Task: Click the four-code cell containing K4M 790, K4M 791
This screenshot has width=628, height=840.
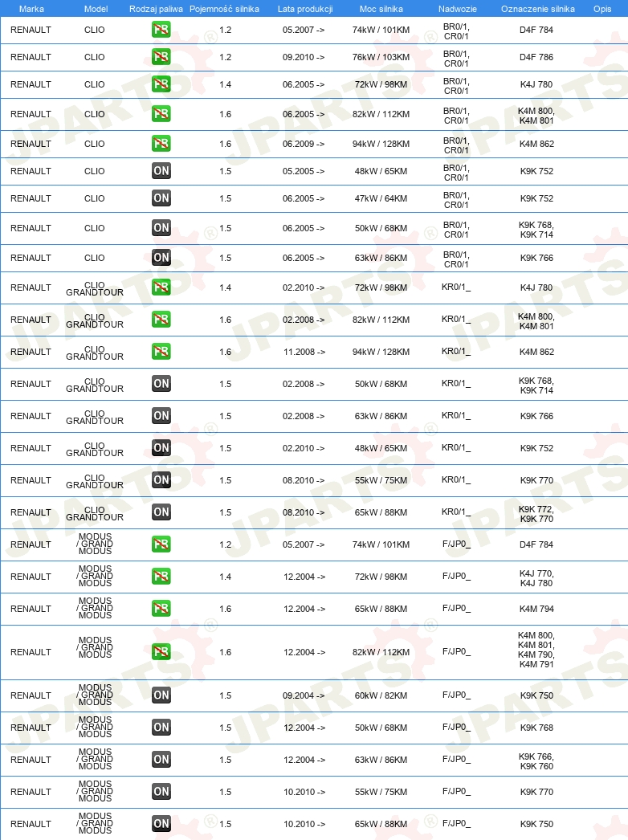Action: click(536, 650)
